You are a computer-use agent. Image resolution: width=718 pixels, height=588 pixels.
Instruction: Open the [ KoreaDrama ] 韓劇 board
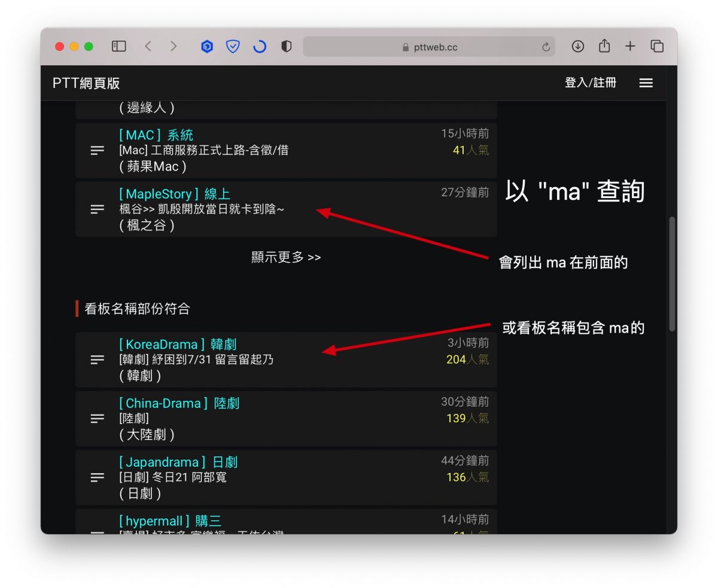(x=178, y=345)
